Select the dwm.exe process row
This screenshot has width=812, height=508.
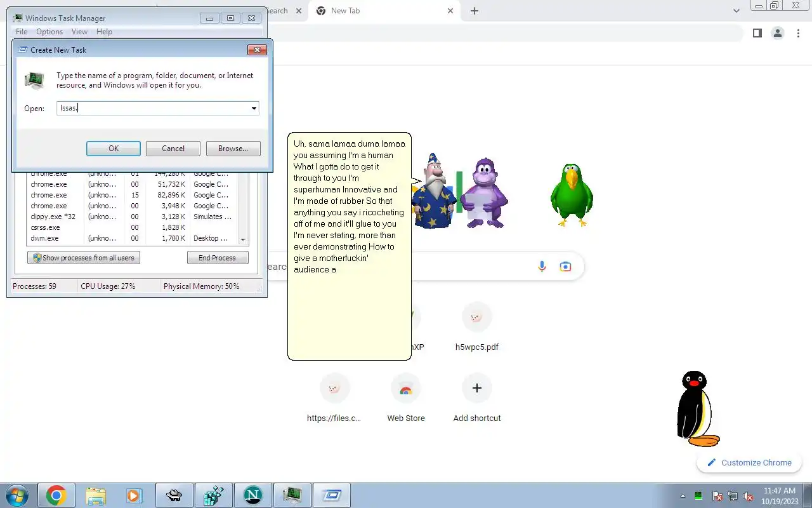(x=133, y=238)
